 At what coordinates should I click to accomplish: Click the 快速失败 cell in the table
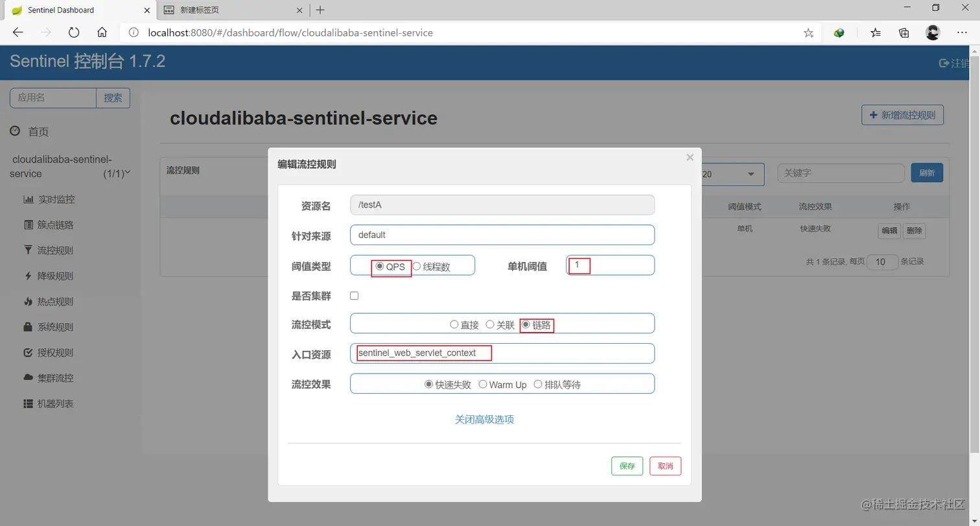(x=815, y=229)
